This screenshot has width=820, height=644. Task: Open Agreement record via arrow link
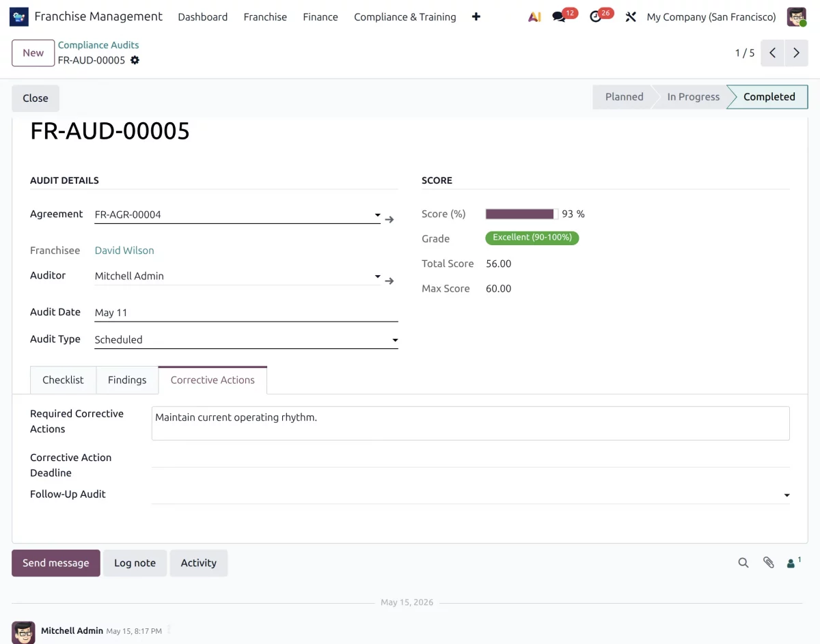pyautogui.click(x=389, y=219)
